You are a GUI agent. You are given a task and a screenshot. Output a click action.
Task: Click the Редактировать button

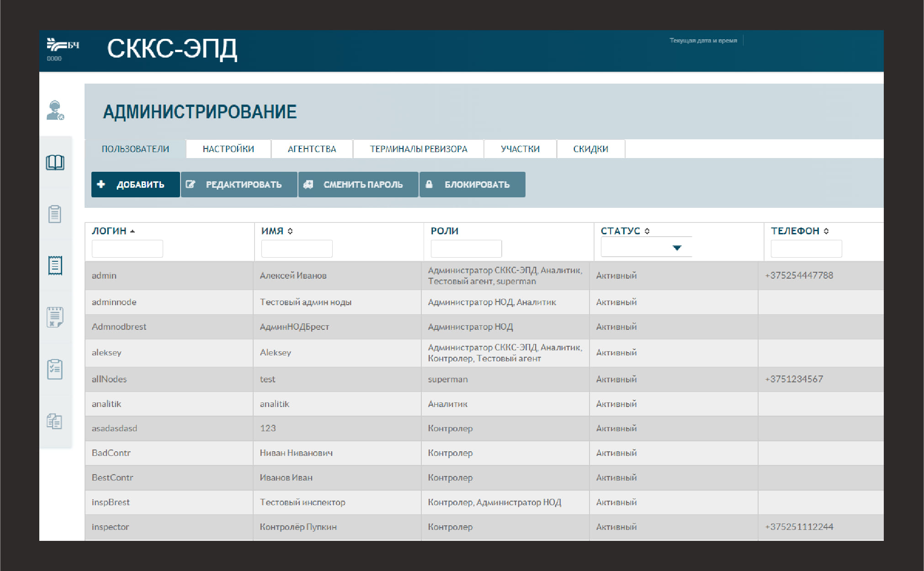[239, 185]
